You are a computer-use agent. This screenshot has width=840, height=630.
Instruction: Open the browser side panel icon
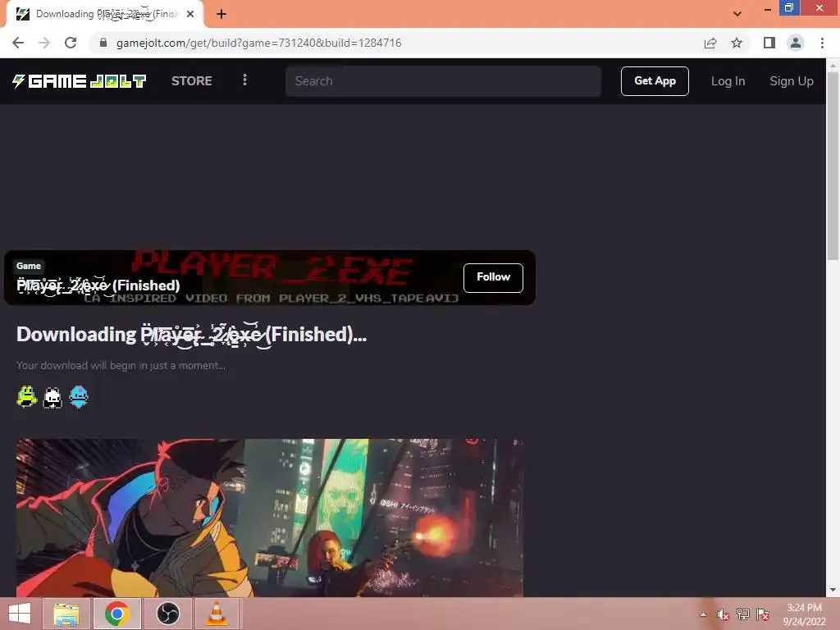tap(769, 43)
